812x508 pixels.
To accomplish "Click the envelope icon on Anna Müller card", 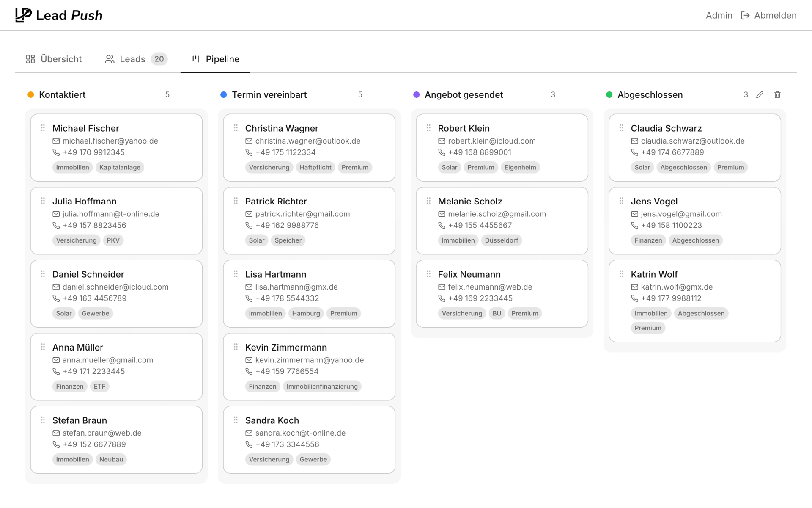I will pos(56,360).
